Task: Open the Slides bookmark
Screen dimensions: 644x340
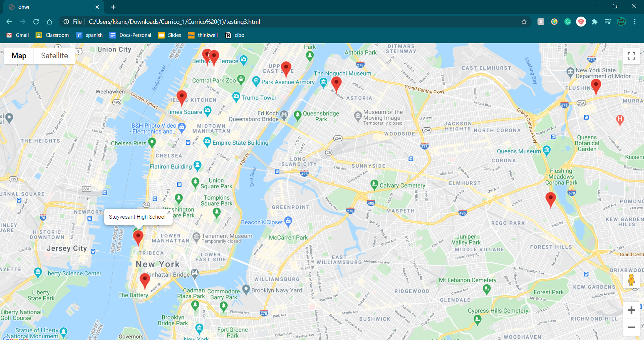Action: point(170,35)
